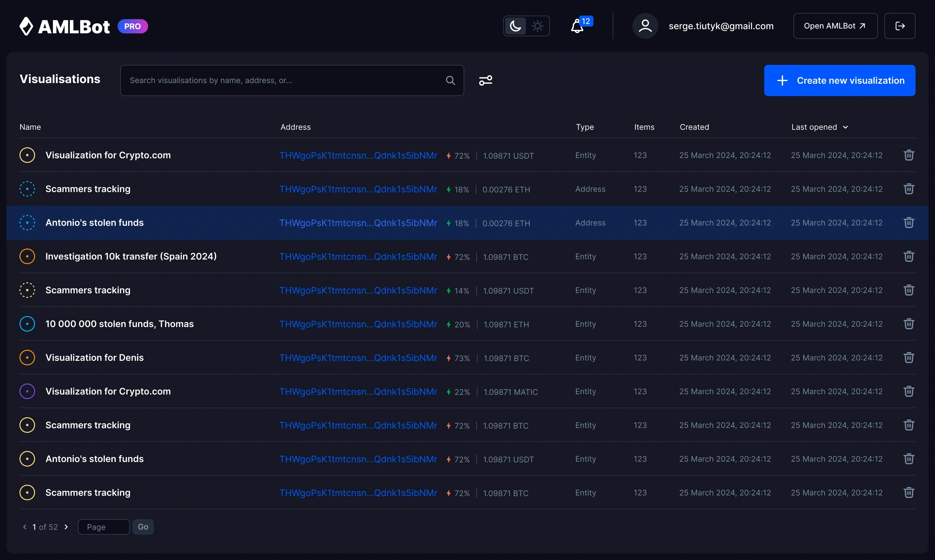
Task: Open the notifications bell with 12 badge
Action: coord(578,26)
